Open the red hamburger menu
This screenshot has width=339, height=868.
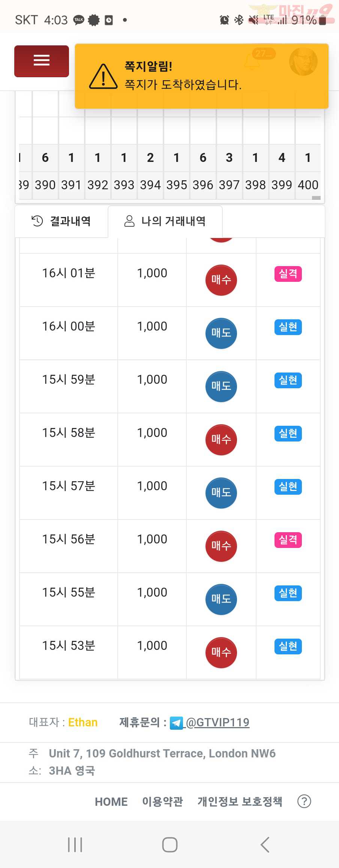click(42, 61)
